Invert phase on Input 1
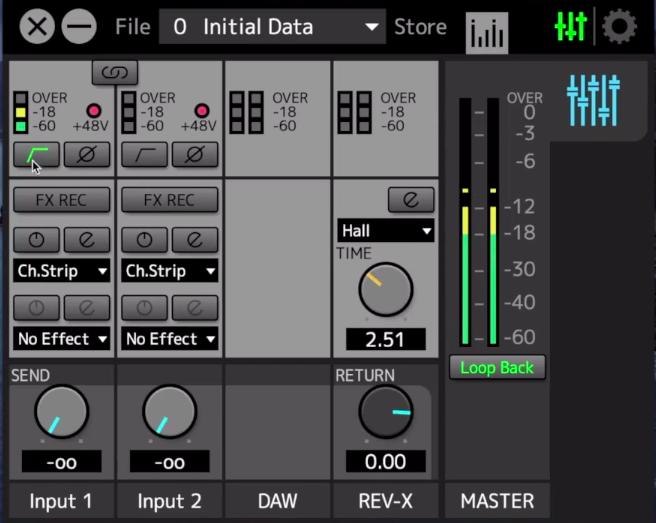The width and height of the screenshot is (656, 523). click(x=87, y=154)
